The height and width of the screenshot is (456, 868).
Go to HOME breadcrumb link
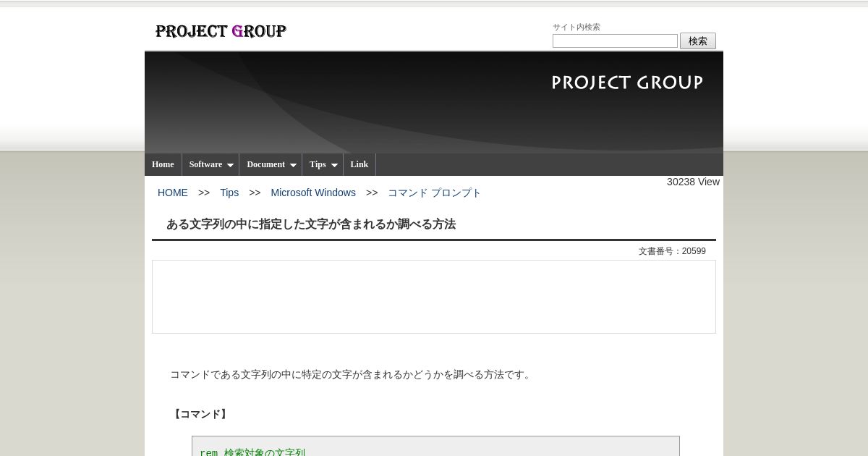[x=173, y=193]
